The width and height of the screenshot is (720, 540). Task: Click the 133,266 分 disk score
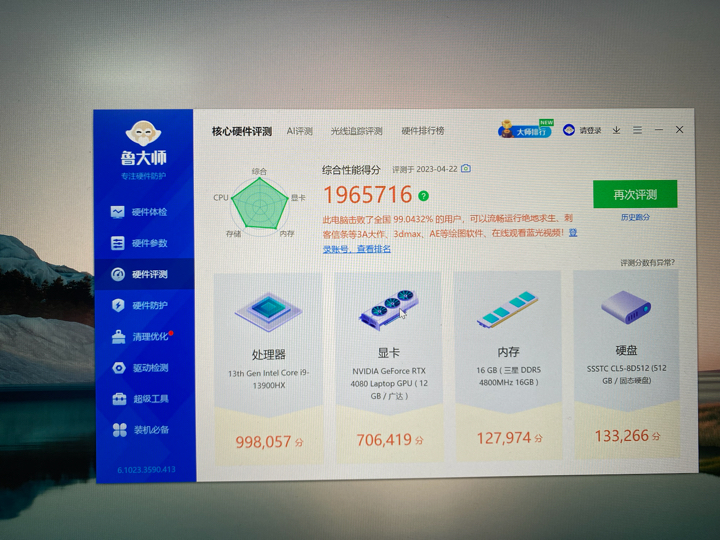pos(627,435)
